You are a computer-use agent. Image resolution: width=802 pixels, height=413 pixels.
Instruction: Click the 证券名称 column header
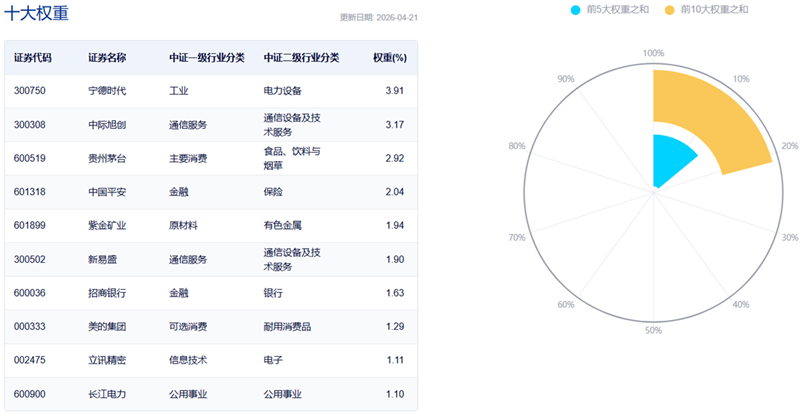pos(107,58)
